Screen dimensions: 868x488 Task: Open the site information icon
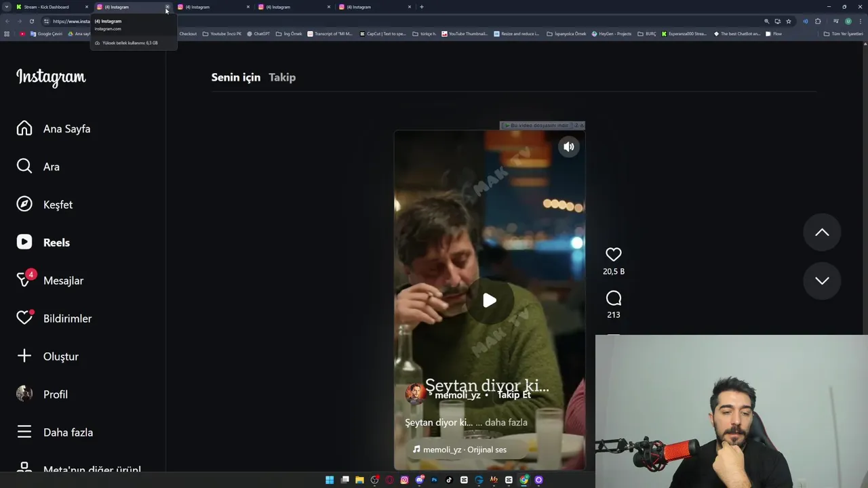point(46,21)
